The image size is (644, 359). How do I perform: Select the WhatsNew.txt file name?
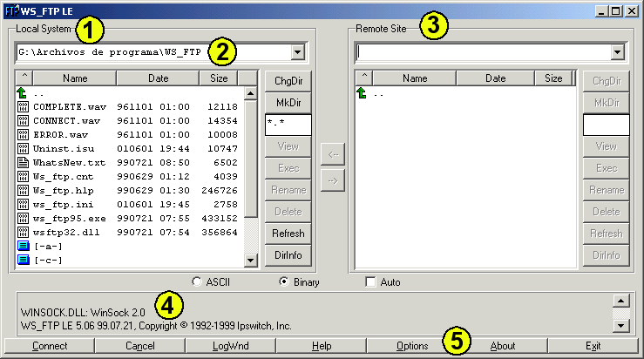click(x=70, y=163)
